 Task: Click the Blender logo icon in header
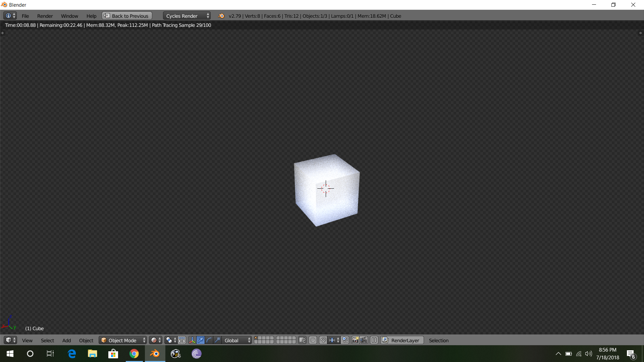point(221,16)
